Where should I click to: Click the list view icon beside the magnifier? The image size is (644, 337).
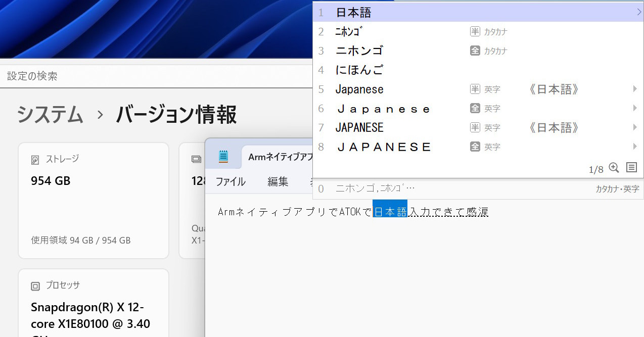click(x=631, y=168)
